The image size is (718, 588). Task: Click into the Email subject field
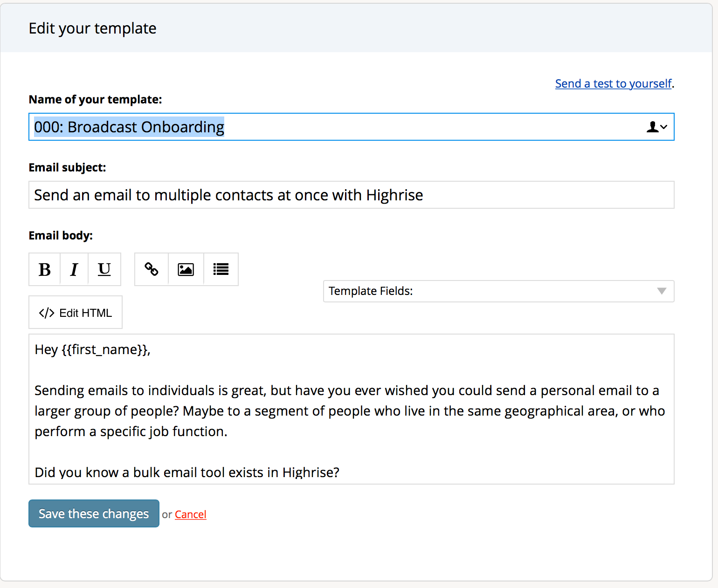coord(352,195)
